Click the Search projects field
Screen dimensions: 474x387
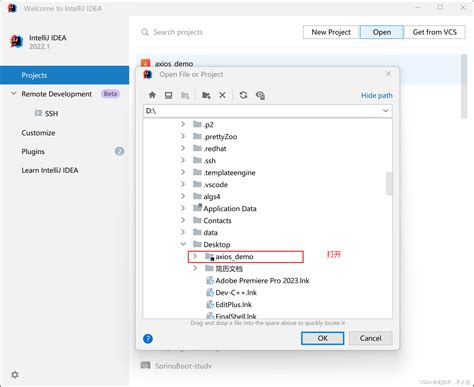[178, 32]
